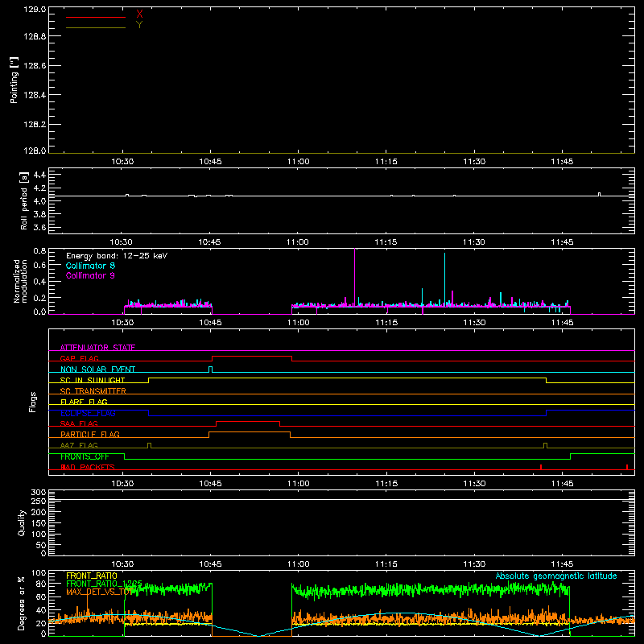The width and height of the screenshot is (644, 644).
Task: Click the 0.8 tick on modulation axis
Action: (x=39, y=250)
